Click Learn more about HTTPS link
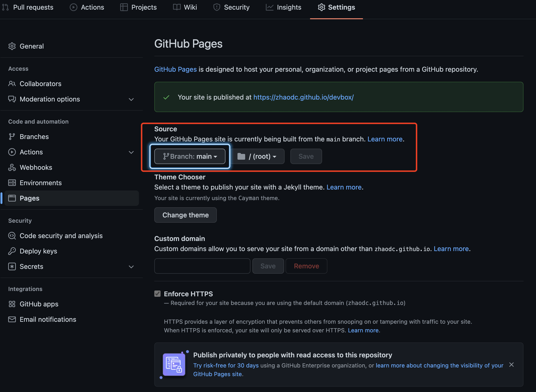 (363, 330)
